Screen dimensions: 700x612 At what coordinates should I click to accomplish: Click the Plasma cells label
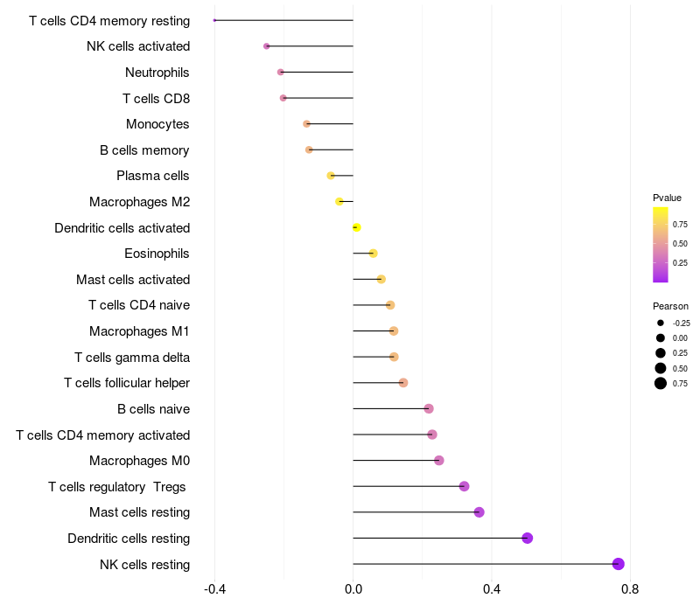[x=152, y=176]
